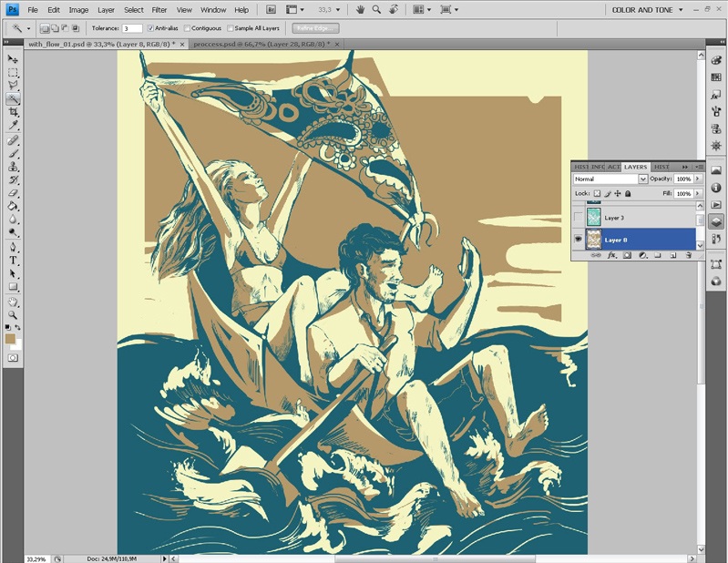728x563 pixels.
Task: Hide Layer 8 using its eye icon
Action: tap(579, 240)
